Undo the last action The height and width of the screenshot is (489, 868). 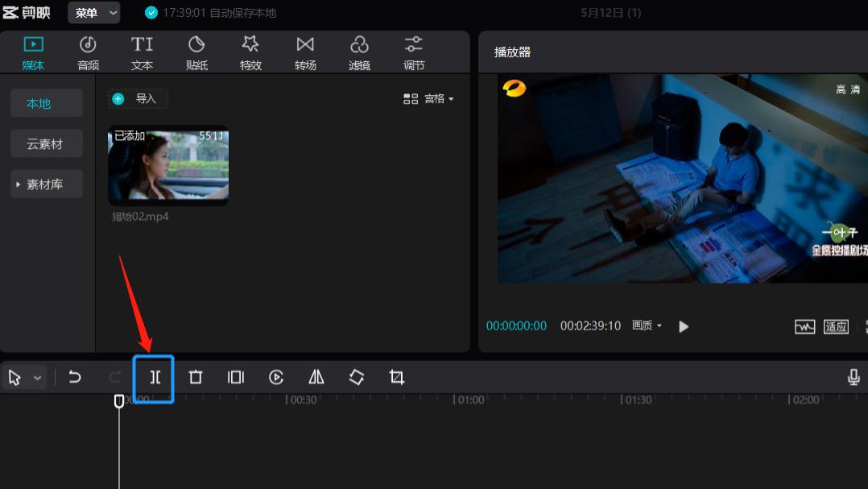74,377
